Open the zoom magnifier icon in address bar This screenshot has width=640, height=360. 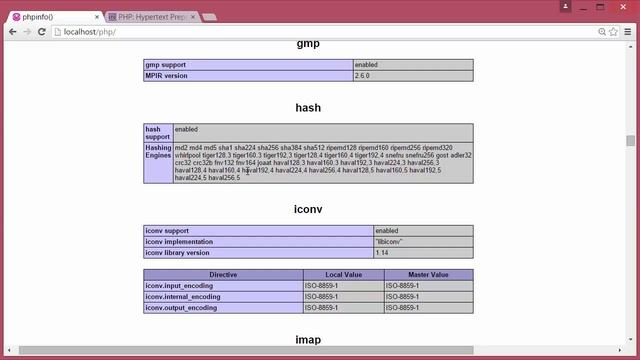(602, 32)
